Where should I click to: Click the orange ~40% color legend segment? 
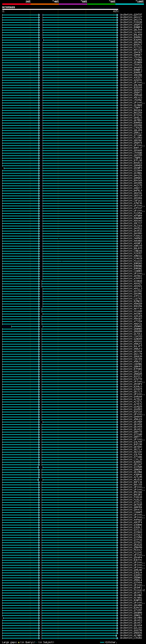[45, 4]
